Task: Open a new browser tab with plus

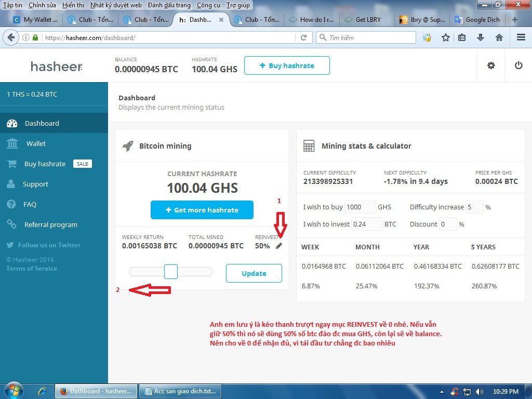Action: coord(515,20)
